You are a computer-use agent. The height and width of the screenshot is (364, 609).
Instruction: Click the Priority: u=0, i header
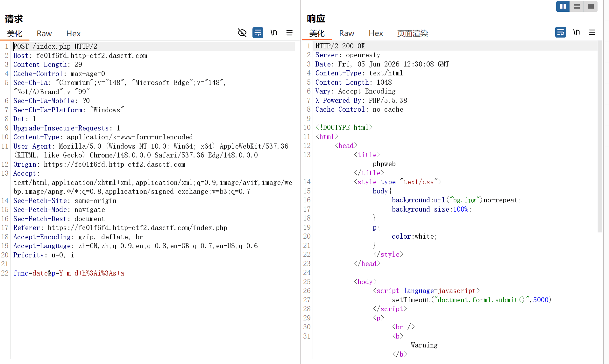(x=44, y=255)
